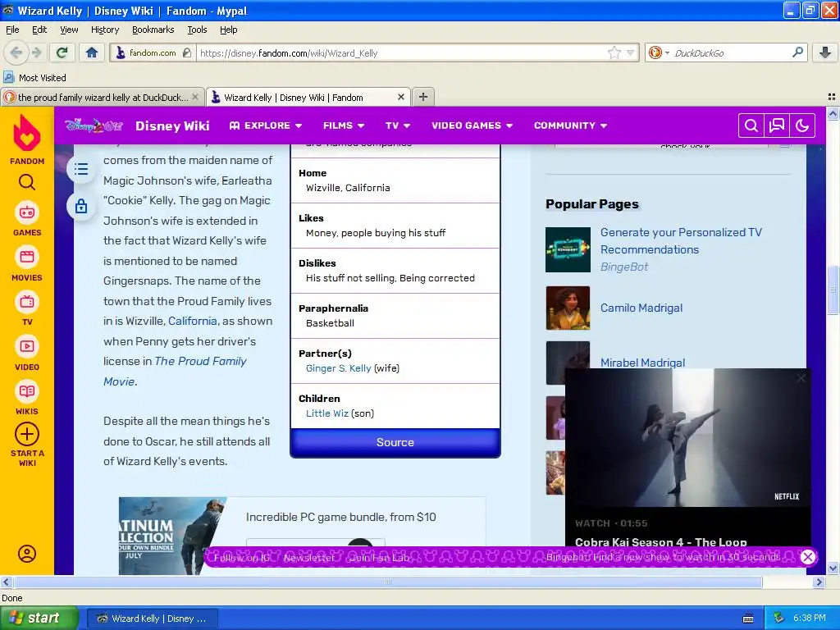This screenshot has height=630, width=840.
Task: Open the URL bar history dropdown arrow
Action: point(631,52)
